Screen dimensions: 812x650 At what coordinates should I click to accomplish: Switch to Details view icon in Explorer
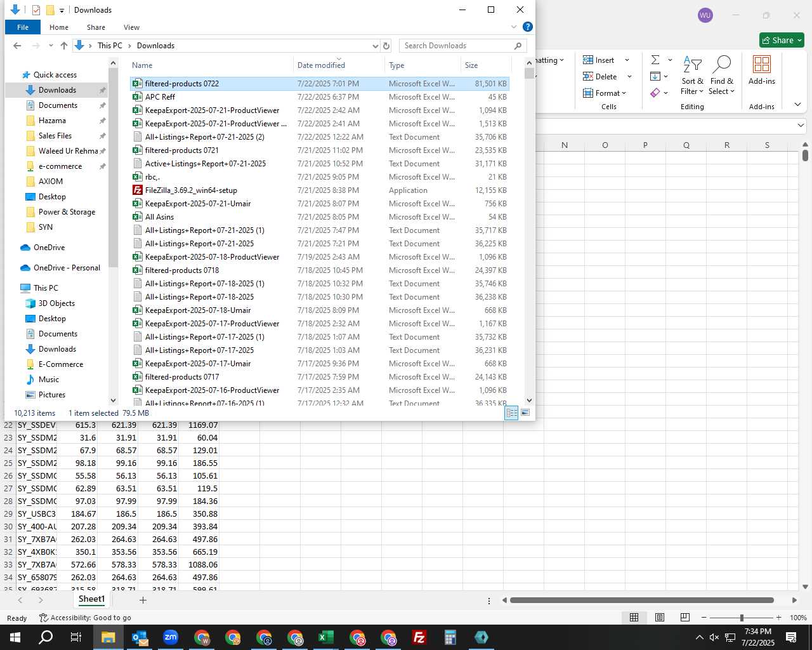click(x=511, y=413)
